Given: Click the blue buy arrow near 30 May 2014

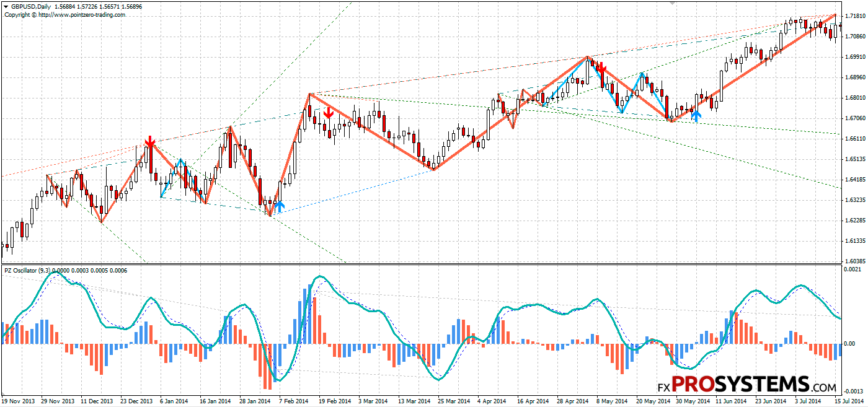Looking at the screenshot, I should [x=696, y=115].
